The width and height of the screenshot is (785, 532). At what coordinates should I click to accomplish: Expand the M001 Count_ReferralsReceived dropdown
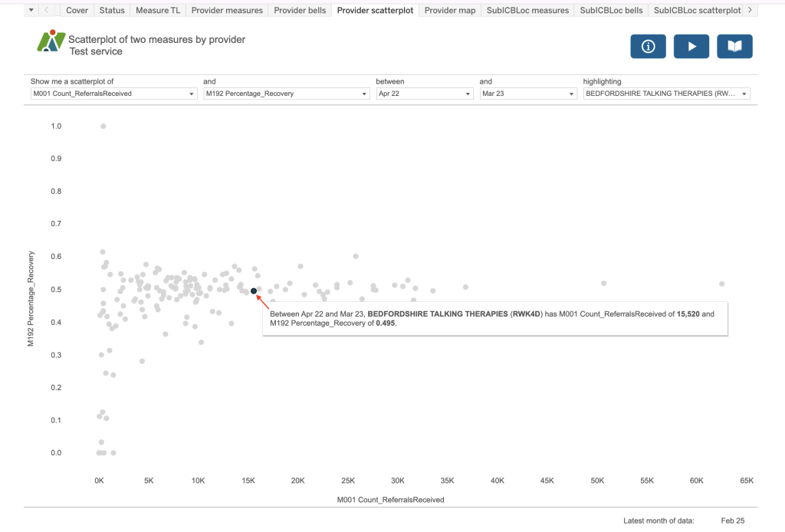click(x=113, y=94)
